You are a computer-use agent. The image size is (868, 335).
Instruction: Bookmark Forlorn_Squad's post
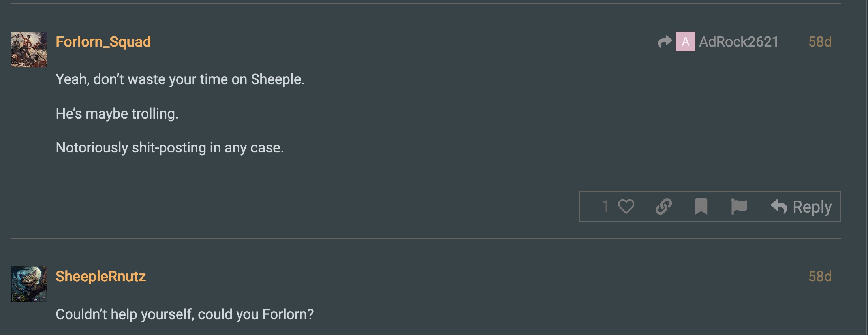701,207
